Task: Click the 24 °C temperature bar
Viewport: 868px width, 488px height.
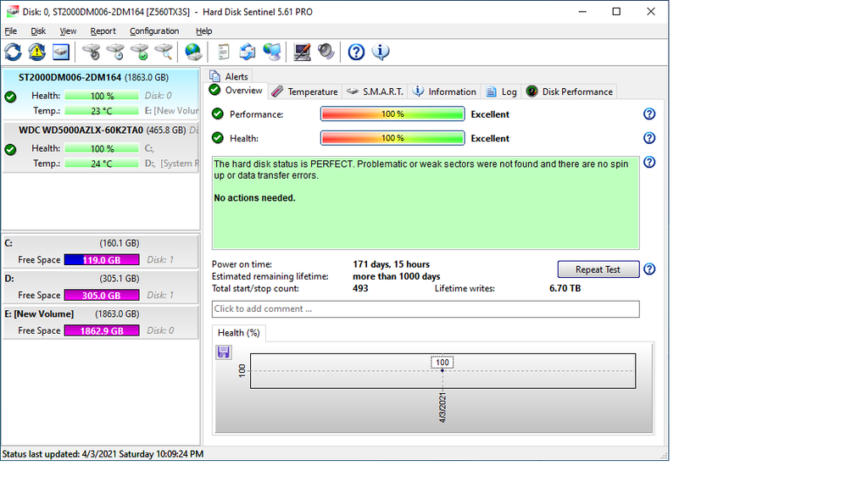Action: 102,164
